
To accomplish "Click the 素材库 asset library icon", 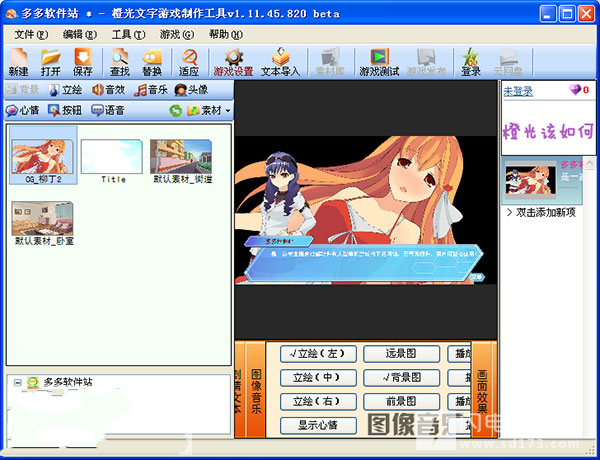I will (330, 62).
